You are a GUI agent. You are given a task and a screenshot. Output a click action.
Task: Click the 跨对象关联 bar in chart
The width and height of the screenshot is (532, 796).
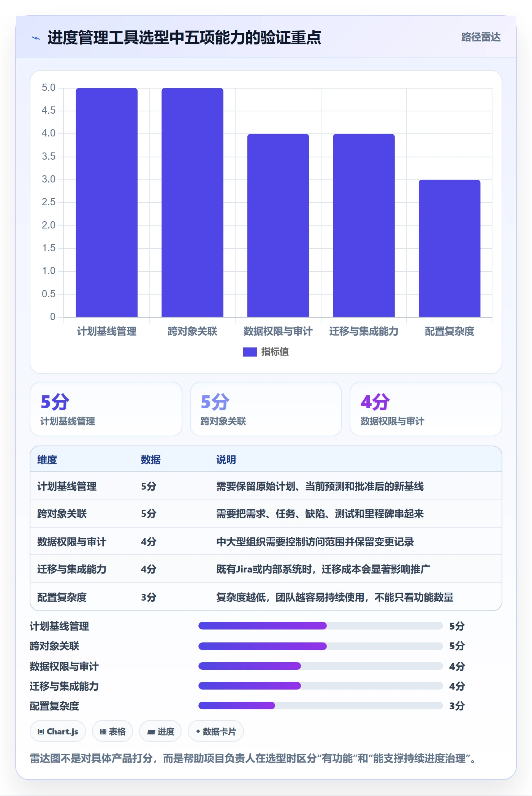[192, 202]
